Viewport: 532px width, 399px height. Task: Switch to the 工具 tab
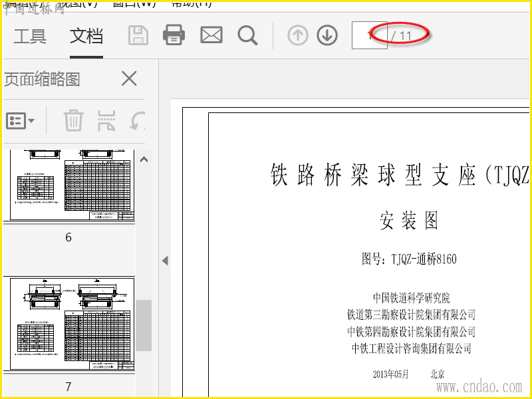[30, 36]
